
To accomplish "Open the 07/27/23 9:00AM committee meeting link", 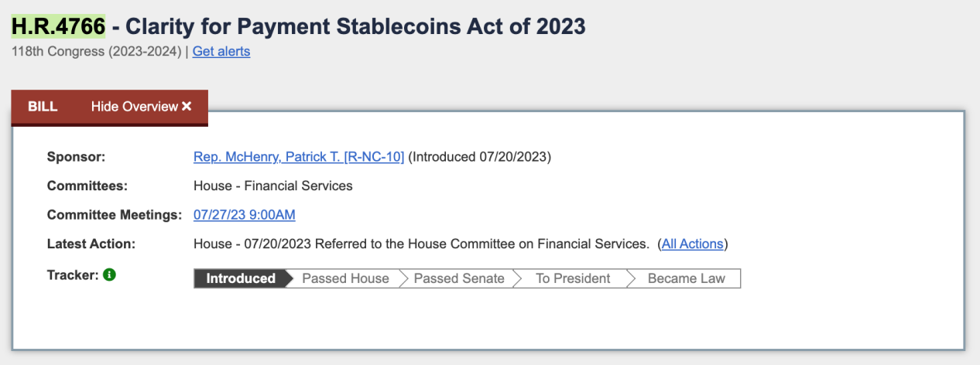I will (x=245, y=215).
